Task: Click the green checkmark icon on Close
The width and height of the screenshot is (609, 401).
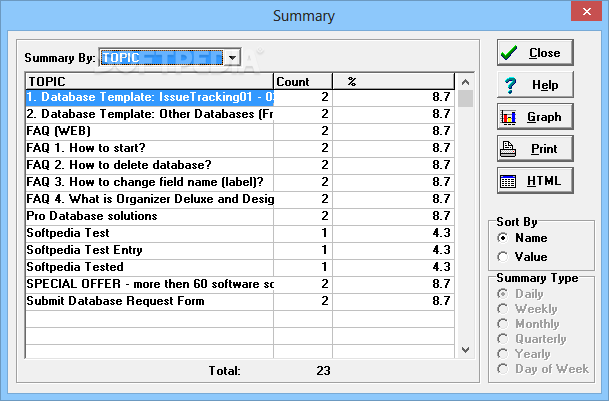Action: coord(509,52)
